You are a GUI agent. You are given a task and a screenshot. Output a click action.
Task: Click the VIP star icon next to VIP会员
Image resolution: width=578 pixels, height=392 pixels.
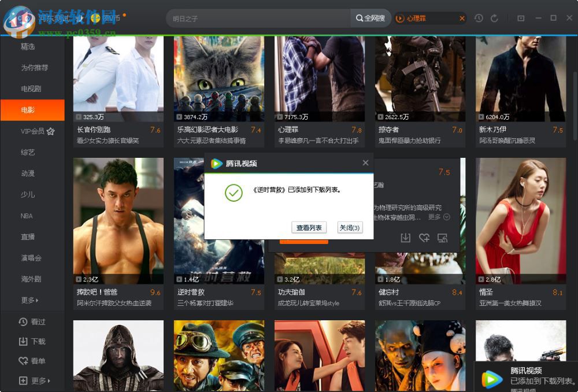51,131
